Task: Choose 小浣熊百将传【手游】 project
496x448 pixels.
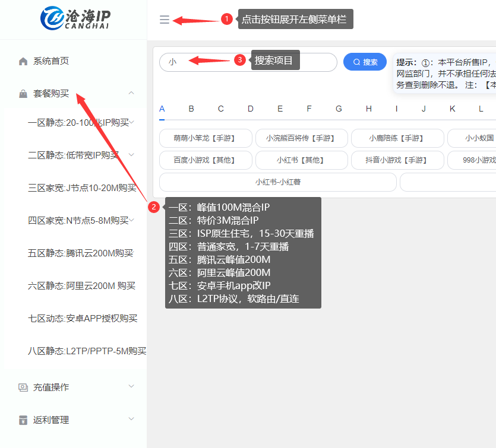Action: 301,138
